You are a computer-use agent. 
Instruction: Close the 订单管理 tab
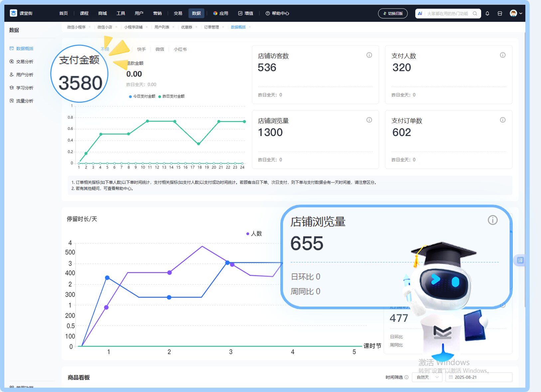223,27
